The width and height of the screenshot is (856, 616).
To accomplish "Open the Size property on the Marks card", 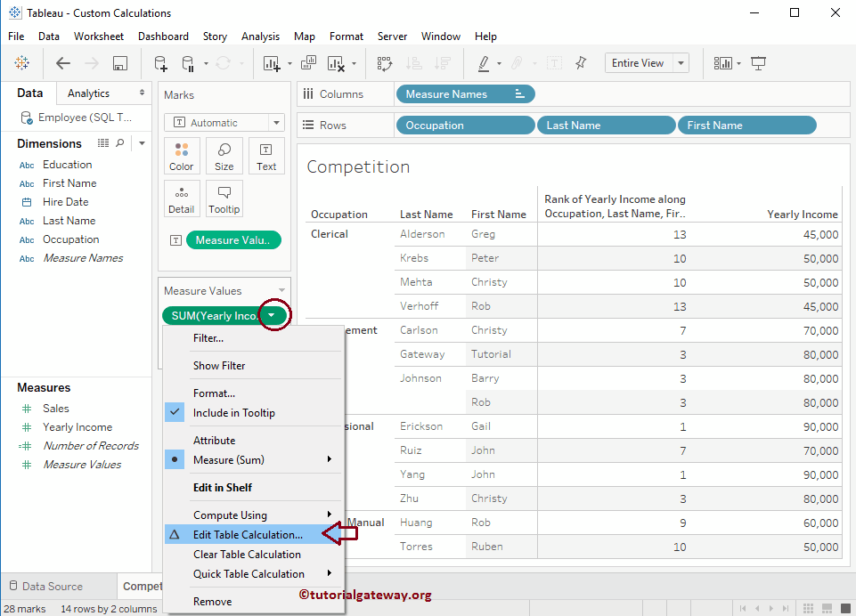I will 224,156.
